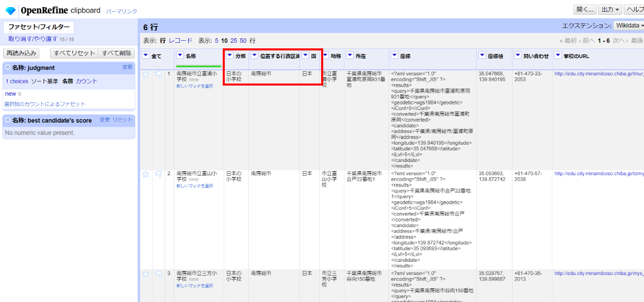Screen dimensions: 644x302
Task: Click project name clipboard
Action: pyautogui.click(x=86, y=10)
